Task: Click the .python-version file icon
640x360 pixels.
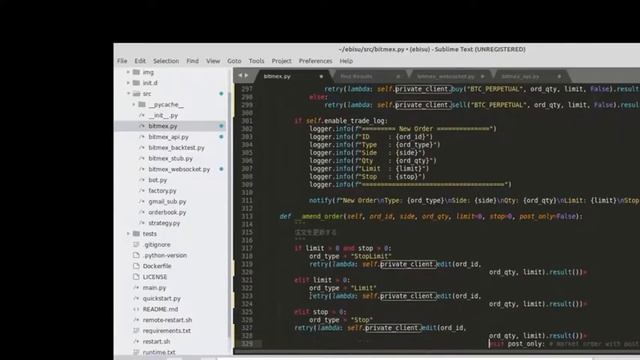Action: point(136,255)
